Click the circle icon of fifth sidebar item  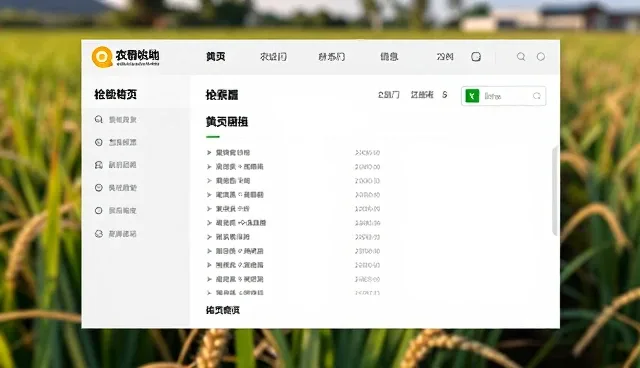(x=99, y=211)
